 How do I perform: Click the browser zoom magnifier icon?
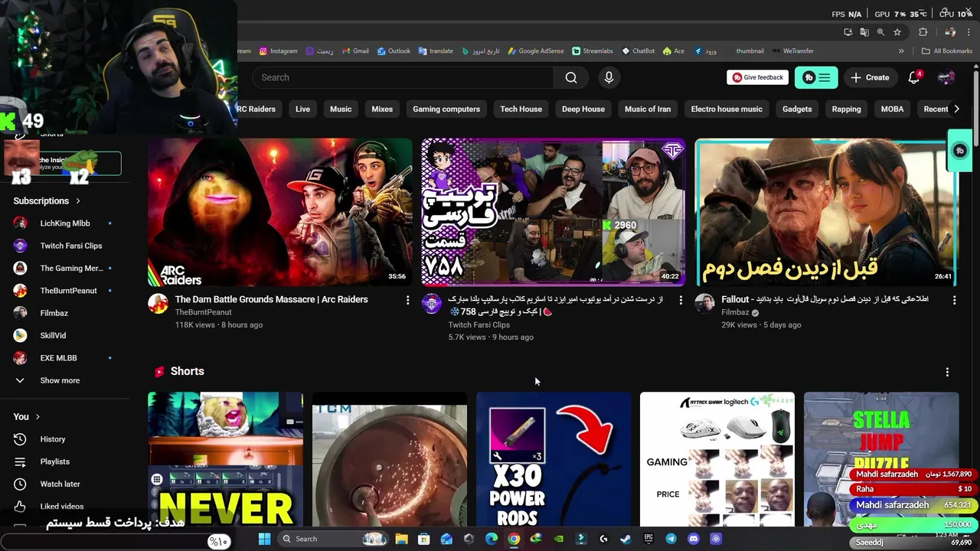click(880, 32)
